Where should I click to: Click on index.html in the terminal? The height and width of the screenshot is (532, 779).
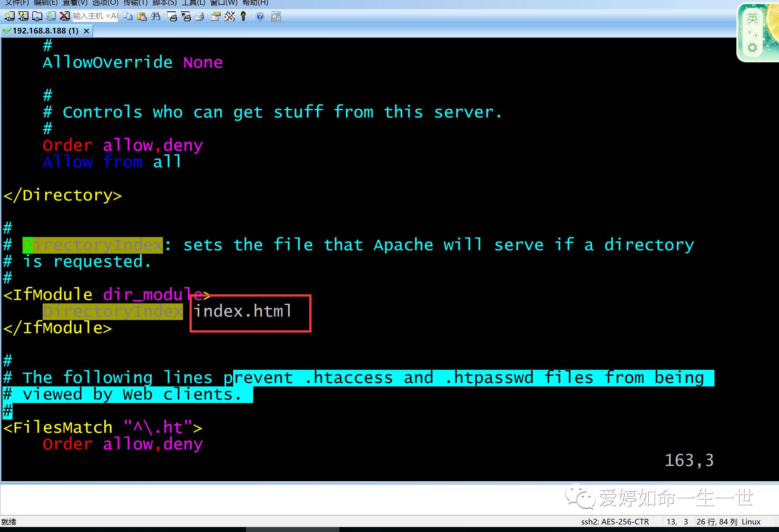coord(243,312)
